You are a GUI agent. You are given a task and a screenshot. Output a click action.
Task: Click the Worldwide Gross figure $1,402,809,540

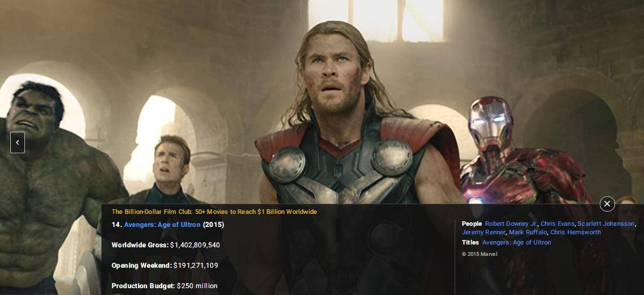[x=194, y=245]
